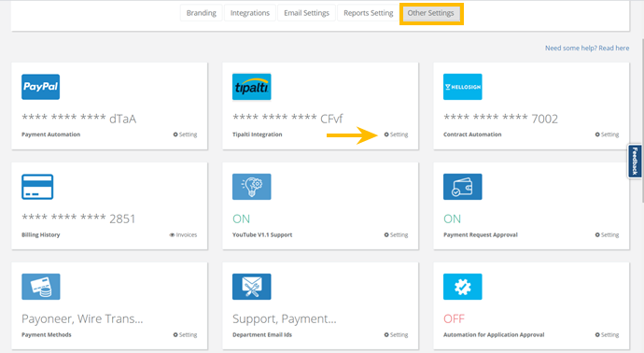Click the OFF status for Automation for Application Approval
Screen dimensions: 644x353
(x=454, y=318)
